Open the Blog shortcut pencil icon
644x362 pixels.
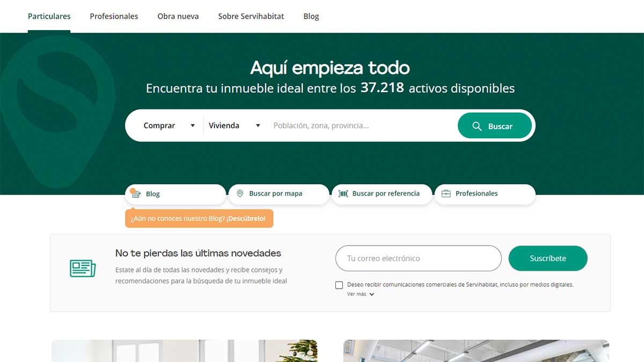[x=136, y=194]
